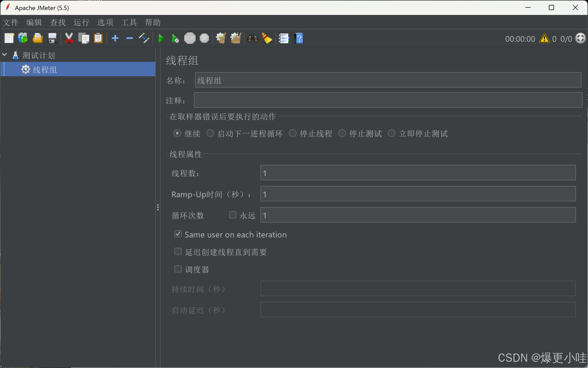Open Function Helper dialog list icon
Viewport: 588px width, 368px height.
pos(284,39)
